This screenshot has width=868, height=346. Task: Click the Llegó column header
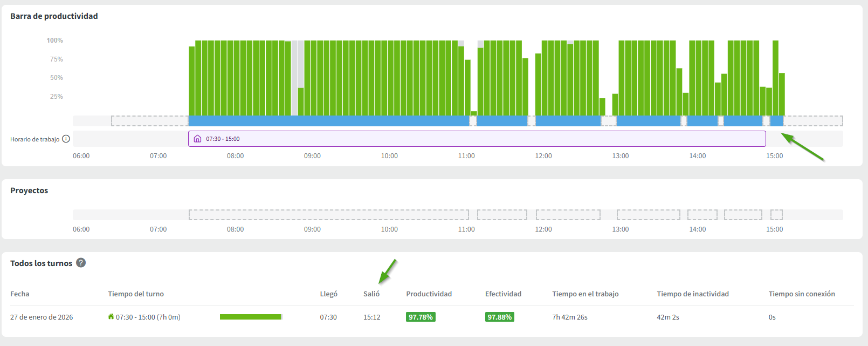[328, 294]
